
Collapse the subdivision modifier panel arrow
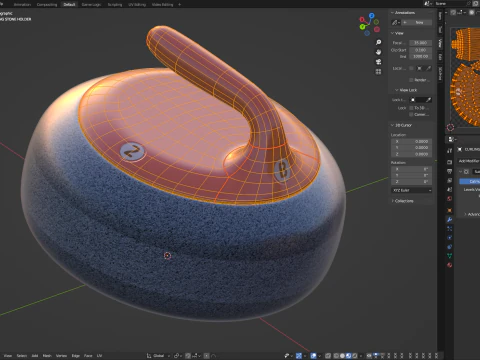tap(460, 172)
